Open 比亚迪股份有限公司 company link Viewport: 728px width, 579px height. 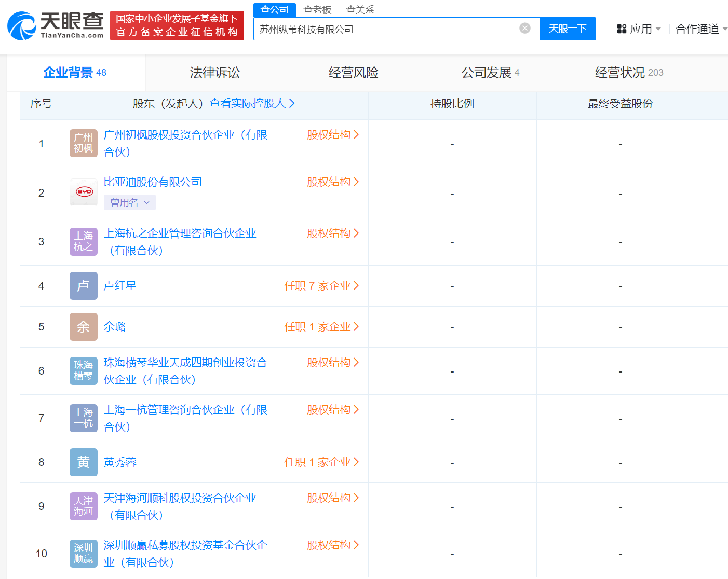point(153,182)
